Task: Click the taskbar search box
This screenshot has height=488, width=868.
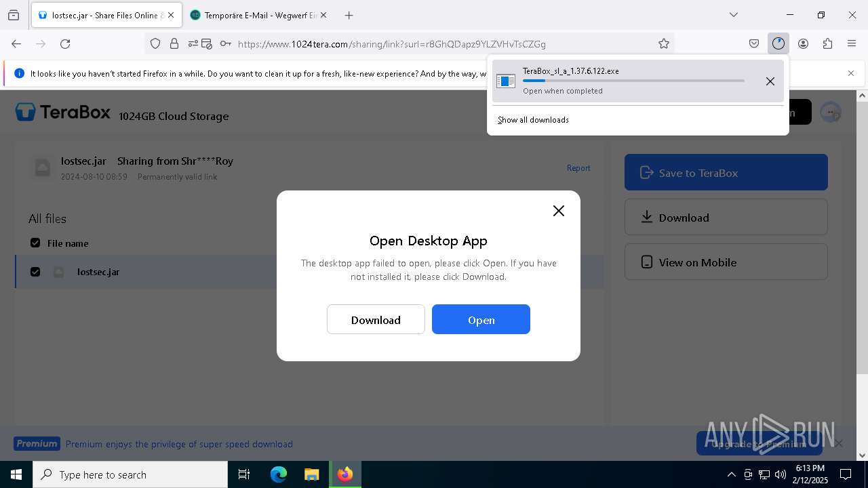Action: [130, 474]
